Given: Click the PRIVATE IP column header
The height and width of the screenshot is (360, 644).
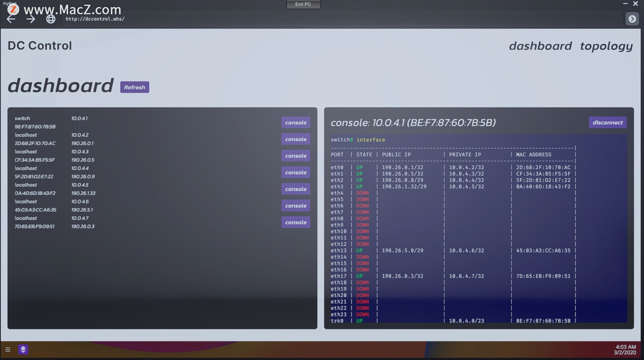Looking at the screenshot, I should click(x=465, y=155).
